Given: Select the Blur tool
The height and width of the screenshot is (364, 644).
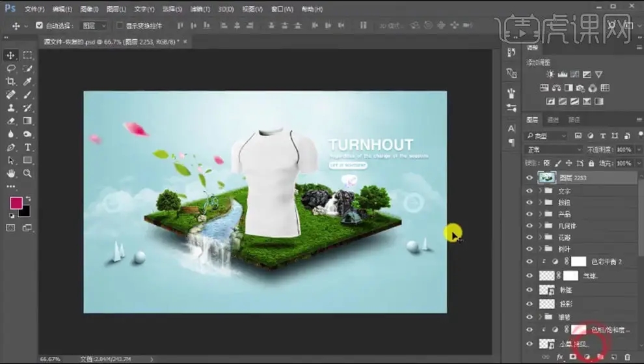Looking at the screenshot, I should 10,134.
